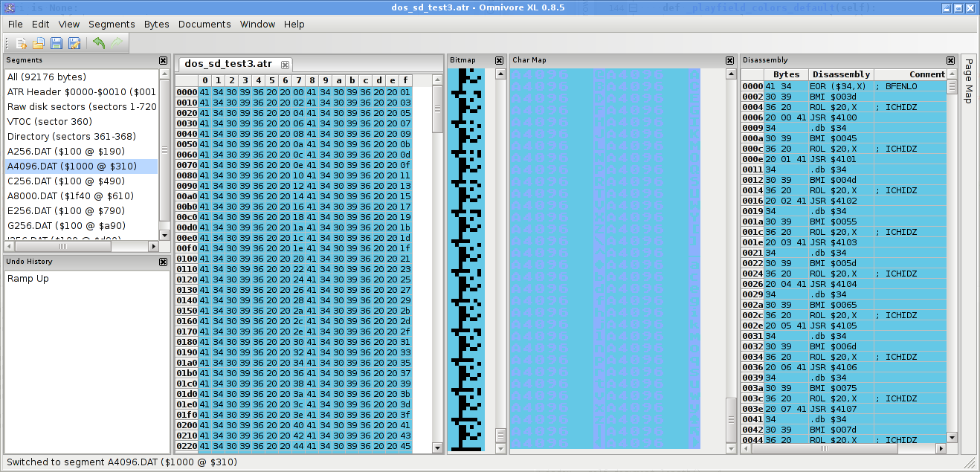Click the Comment column header
Viewport: 980px width, 472px height.
coord(910,74)
